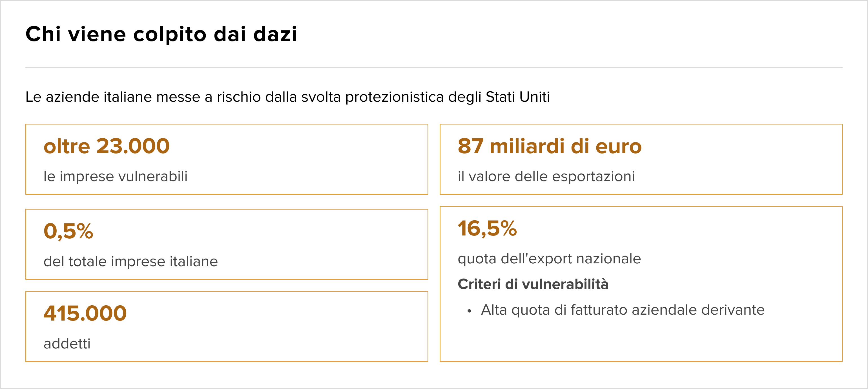
Task: Select the '87 miliardi di euro' figure
Action: (549, 146)
